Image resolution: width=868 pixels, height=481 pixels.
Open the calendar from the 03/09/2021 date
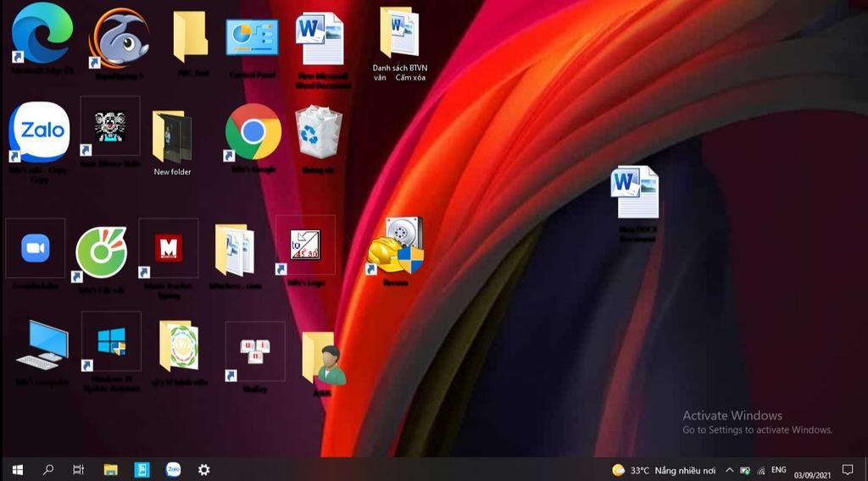tap(812, 474)
